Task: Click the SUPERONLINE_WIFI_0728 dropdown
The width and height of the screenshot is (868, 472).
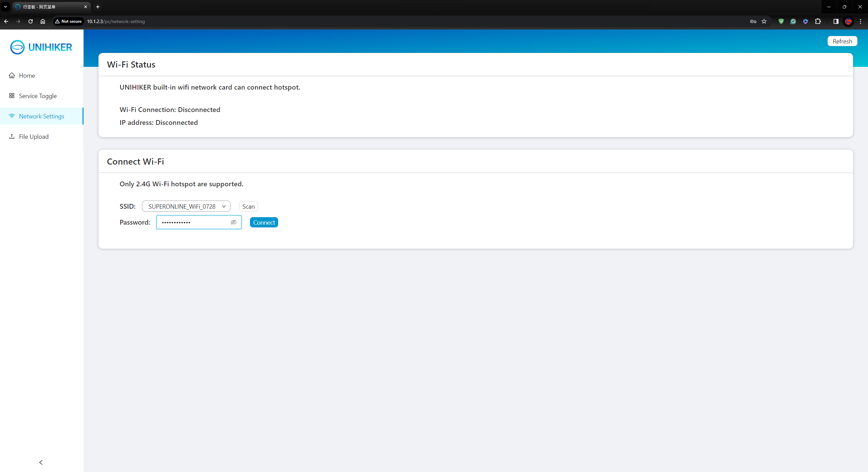Action: point(185,206)
